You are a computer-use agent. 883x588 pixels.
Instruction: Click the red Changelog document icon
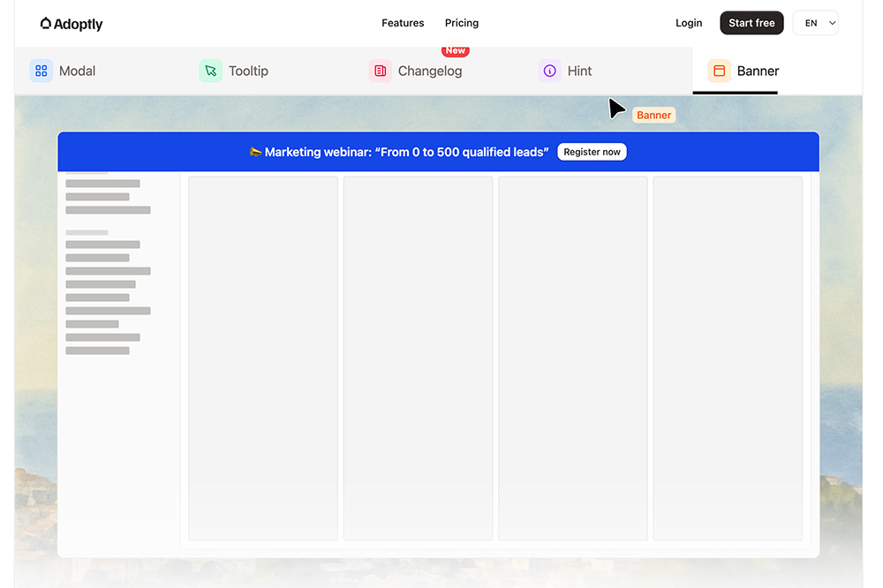tap(380, 71)
